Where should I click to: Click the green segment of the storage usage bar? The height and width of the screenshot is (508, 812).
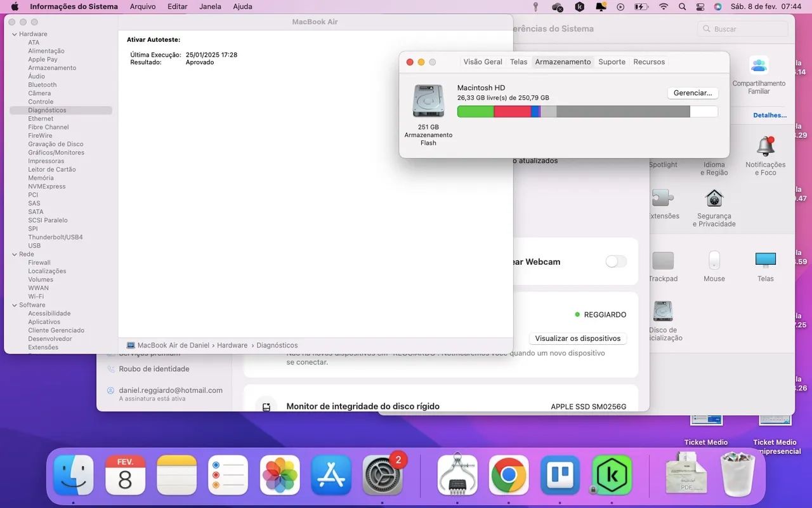(475, 111)
